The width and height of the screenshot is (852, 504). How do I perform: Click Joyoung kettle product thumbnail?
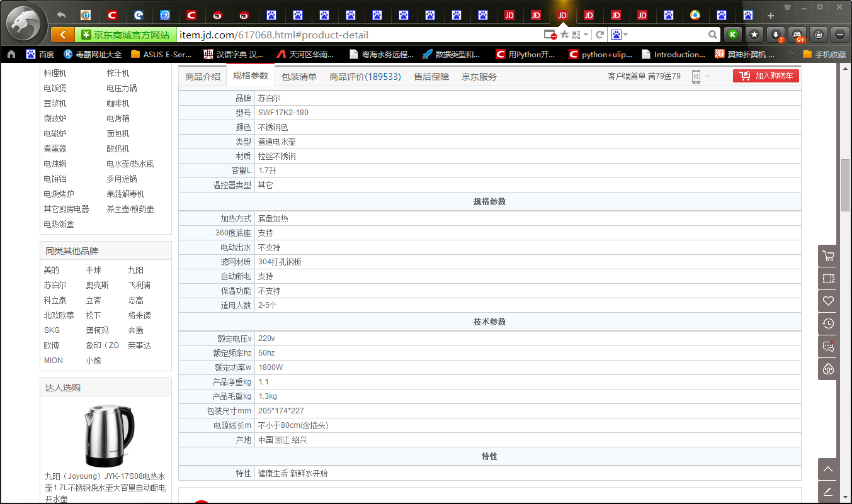coord(109,435)
